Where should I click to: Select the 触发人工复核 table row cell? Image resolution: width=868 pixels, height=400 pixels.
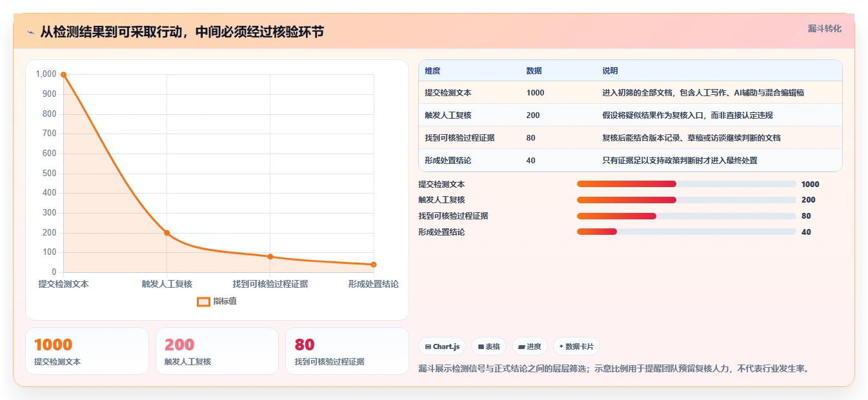click(448, 115)
